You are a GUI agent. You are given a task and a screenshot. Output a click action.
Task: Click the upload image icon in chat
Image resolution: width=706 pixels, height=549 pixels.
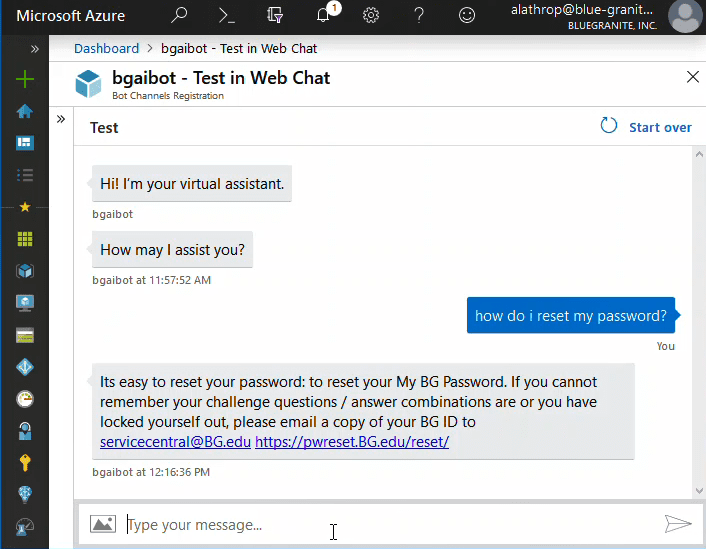pos(103,524)
